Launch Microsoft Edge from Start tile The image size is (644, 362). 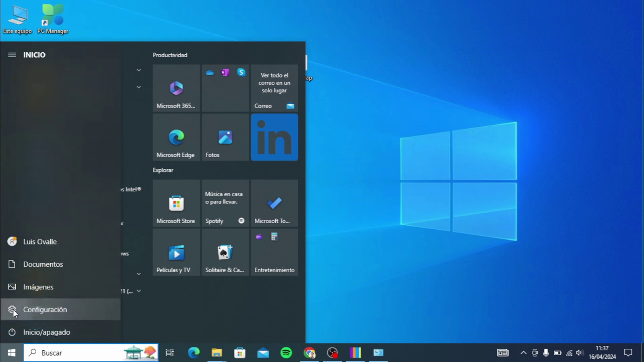pos(176,137)
